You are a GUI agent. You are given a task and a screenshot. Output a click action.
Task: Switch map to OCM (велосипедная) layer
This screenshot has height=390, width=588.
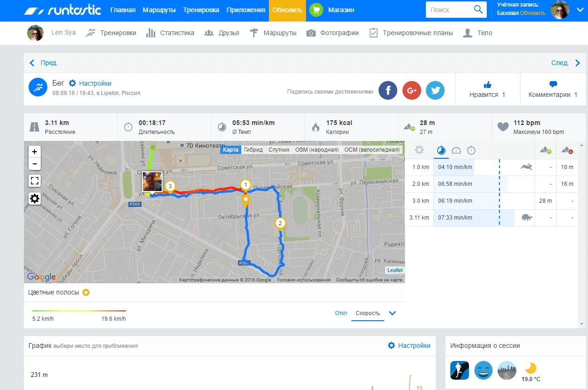click(x=372, y=150)
